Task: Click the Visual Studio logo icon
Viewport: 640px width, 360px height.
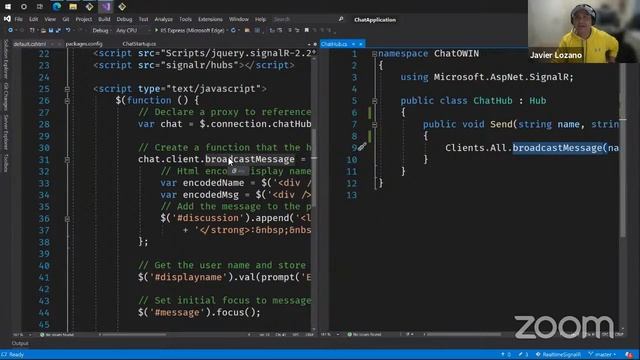Action: 7,19
